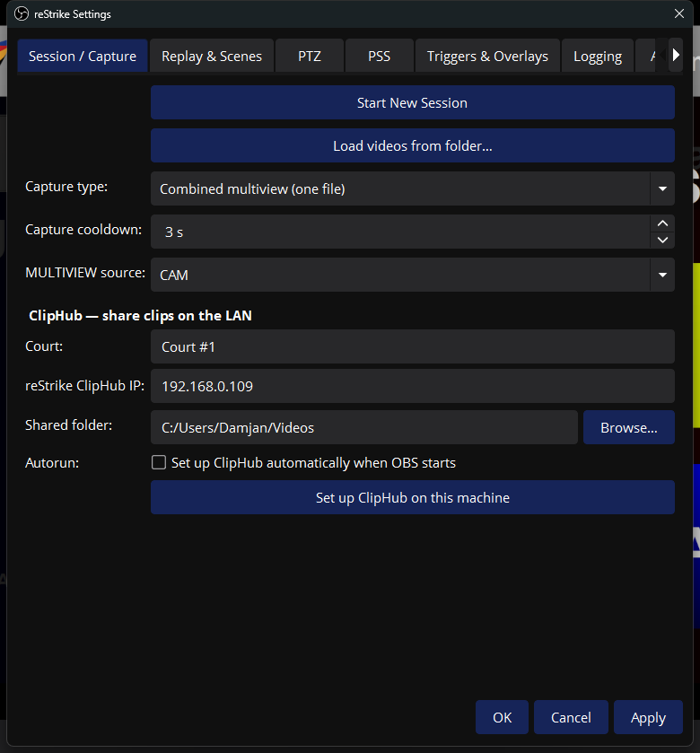Click the OBS logo in title bar
The width and height of the screenshot is (700, 753).
[22, 14]
